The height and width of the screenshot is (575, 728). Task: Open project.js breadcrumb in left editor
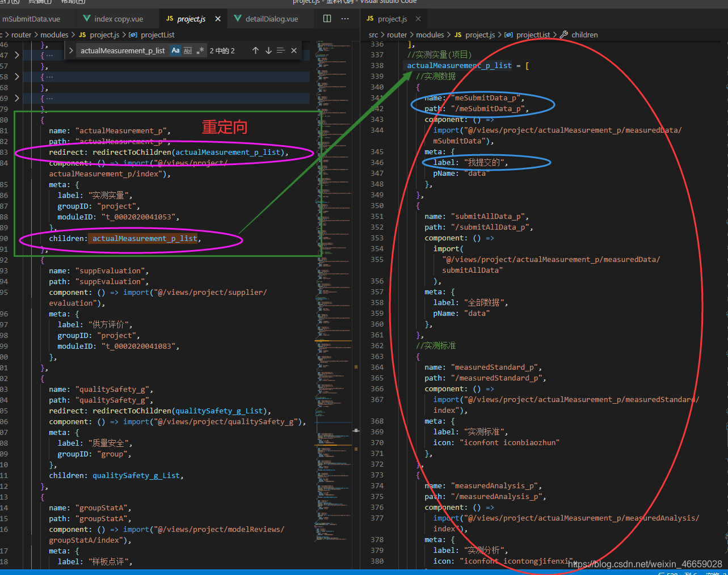(104, 35)
